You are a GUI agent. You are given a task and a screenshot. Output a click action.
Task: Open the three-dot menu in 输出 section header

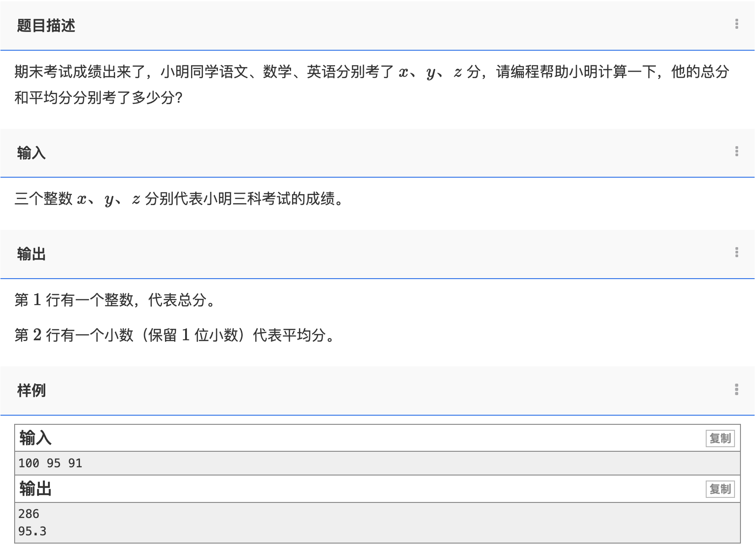pyautogui.click(x=736, y=253)
